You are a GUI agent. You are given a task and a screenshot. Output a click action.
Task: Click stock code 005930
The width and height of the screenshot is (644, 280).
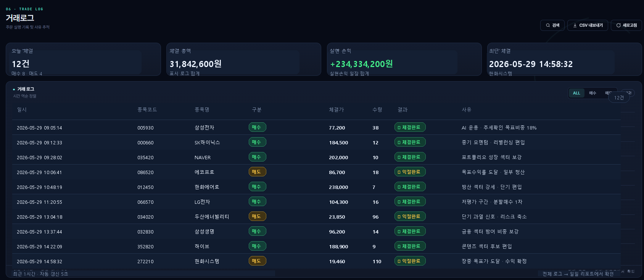click(x=145, y=128)
